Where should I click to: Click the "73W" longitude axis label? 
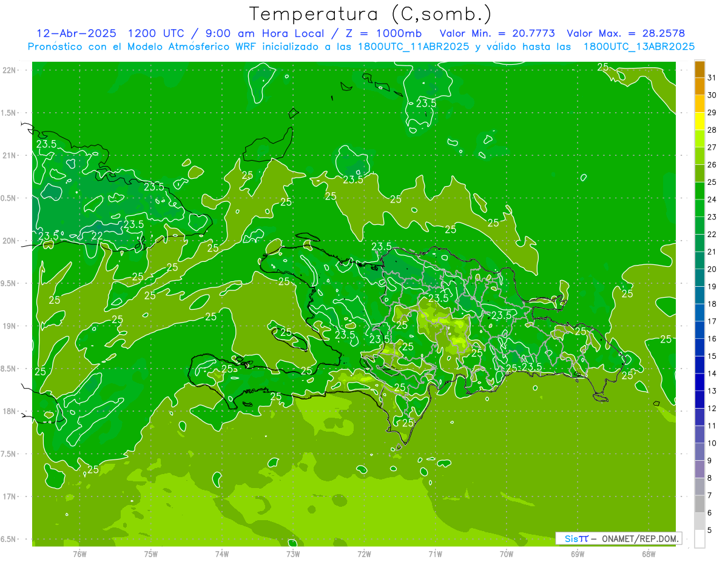click(293, 554)
